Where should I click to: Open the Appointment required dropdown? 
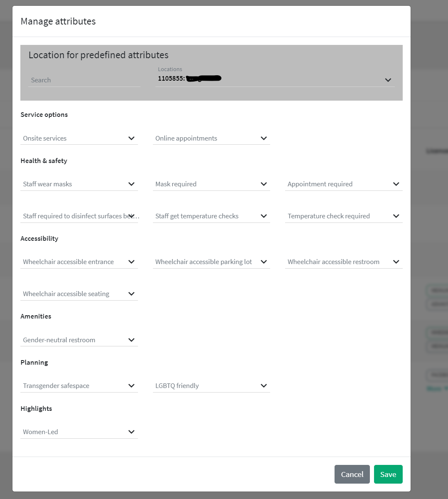343,184
